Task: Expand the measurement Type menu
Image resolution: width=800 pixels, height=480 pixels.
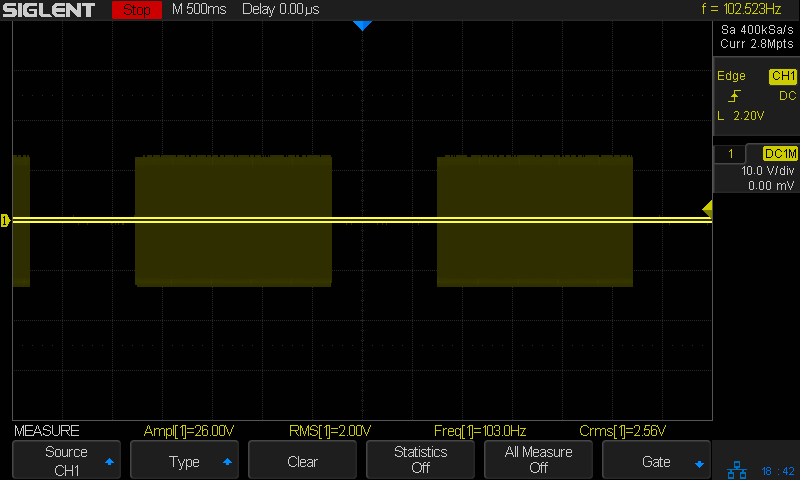Action: pyautogui.click(x=184, y=461)
